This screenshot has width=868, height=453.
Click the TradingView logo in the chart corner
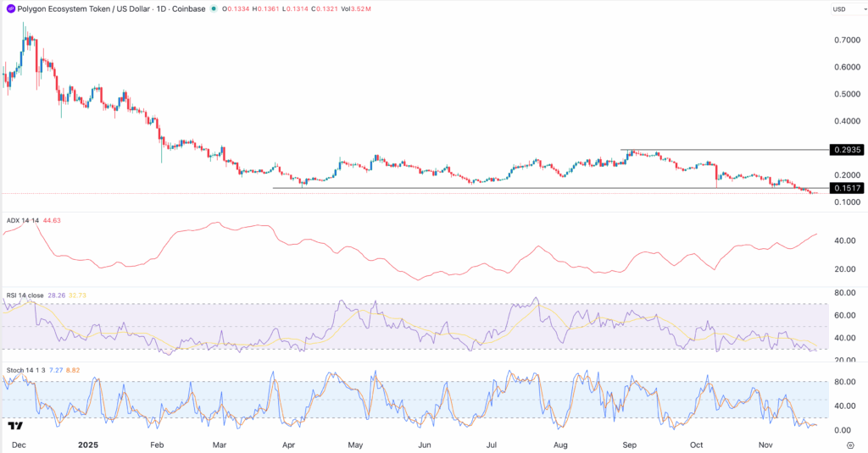pos(14,428)
